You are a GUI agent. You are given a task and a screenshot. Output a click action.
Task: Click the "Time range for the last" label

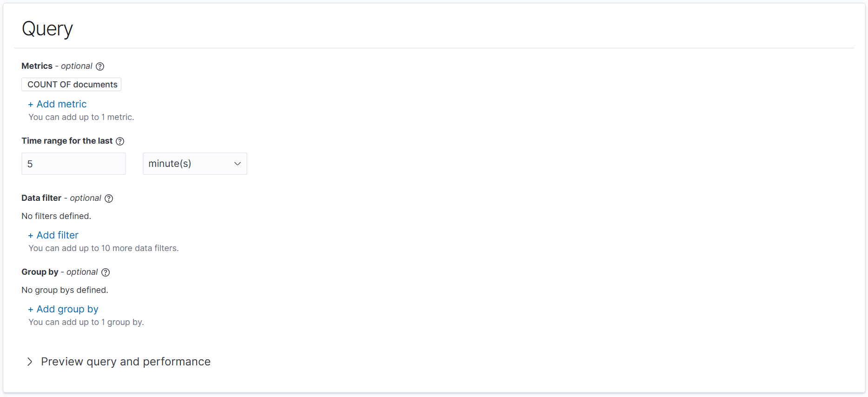point(67,141)
